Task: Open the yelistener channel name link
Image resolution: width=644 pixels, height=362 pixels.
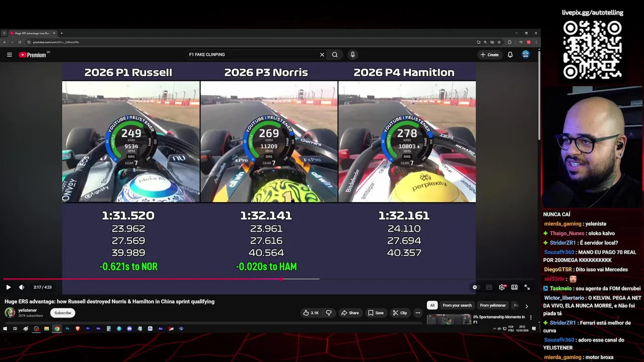Action: (27, 311)
